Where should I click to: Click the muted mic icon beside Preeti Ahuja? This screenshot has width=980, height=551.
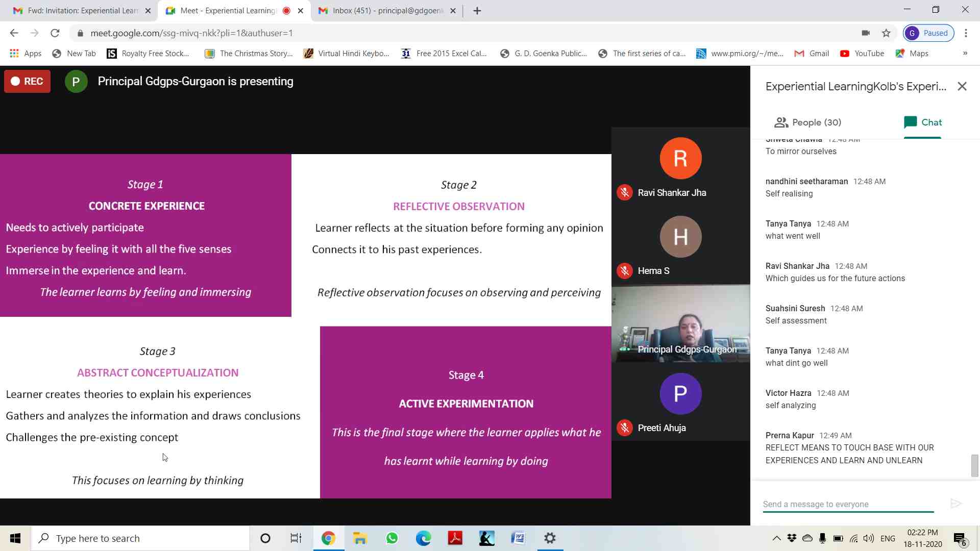coord(625,428)
